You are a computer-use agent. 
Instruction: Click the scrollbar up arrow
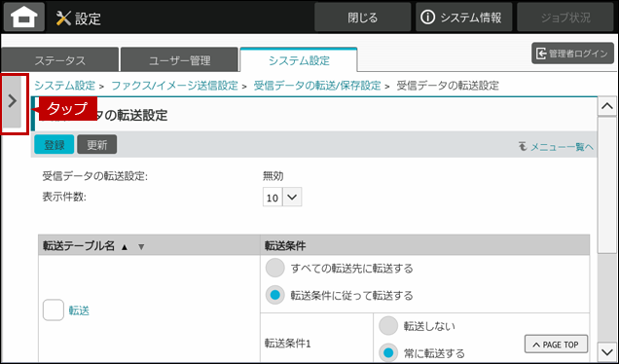click(x=606, y=106)
